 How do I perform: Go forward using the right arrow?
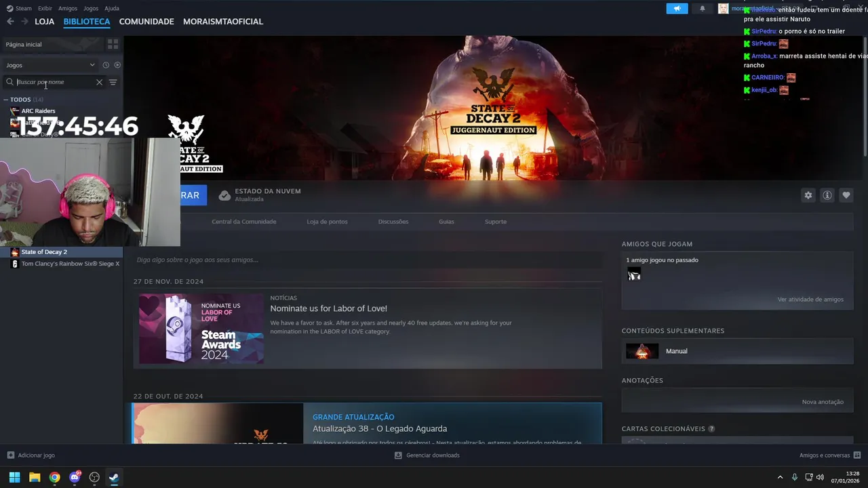point(24,22)
